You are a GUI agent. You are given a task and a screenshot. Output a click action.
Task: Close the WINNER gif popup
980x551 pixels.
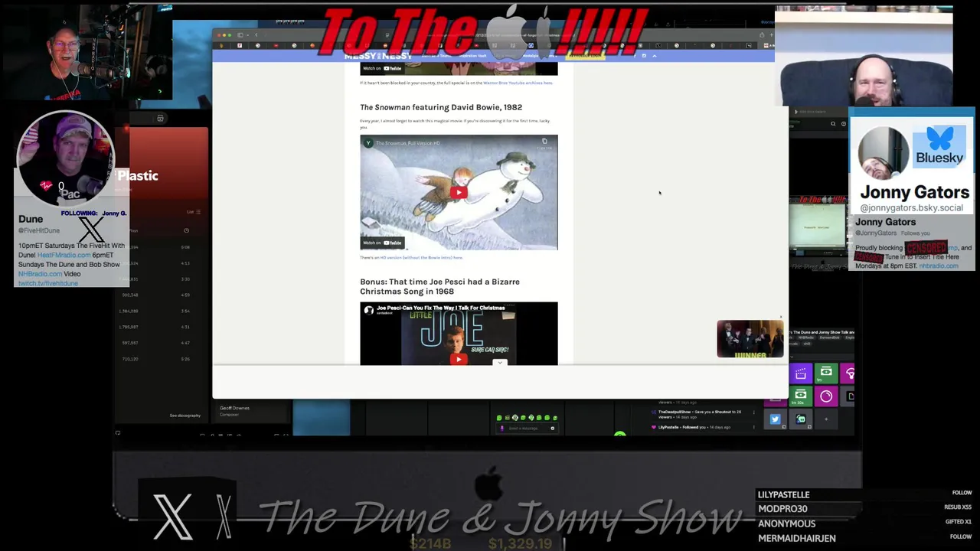pyautogui.click(x=781, y=317)
